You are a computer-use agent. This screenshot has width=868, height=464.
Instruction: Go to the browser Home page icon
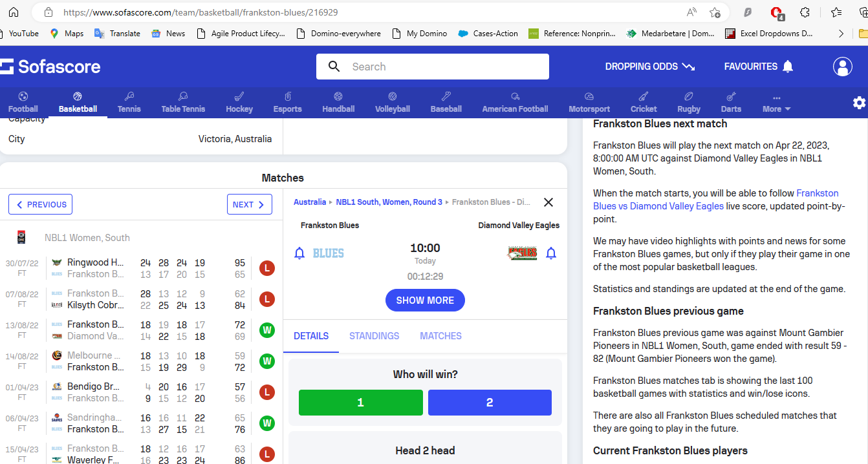pos(14,12)
